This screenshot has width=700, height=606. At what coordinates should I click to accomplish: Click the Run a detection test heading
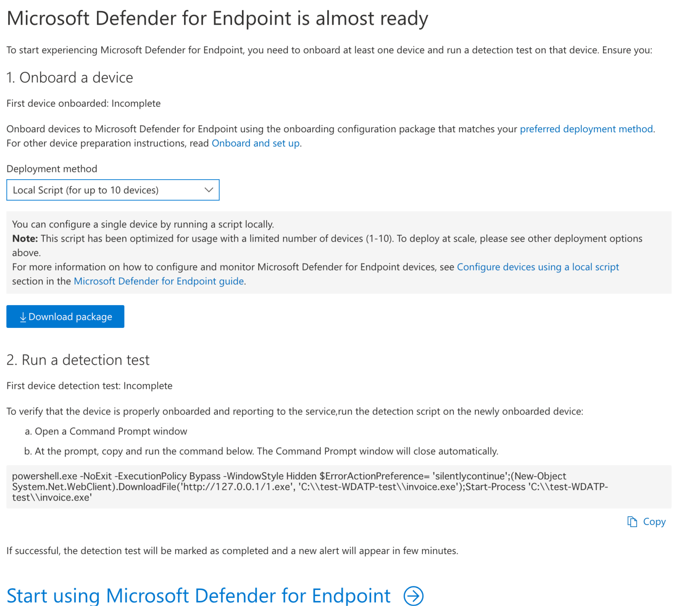[78, 360]
